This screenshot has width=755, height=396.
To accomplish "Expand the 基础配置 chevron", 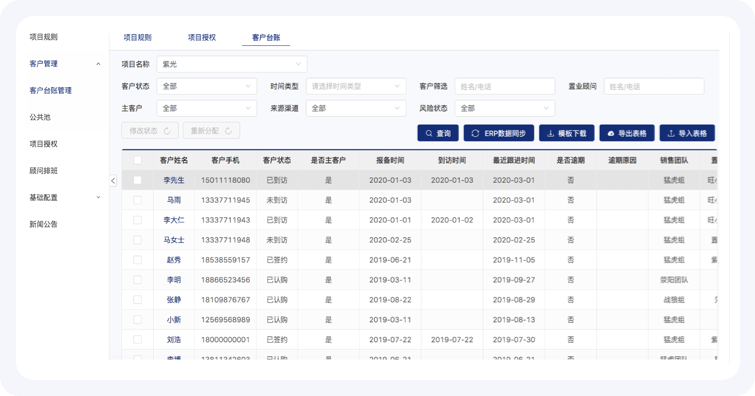I will point(98,197).
